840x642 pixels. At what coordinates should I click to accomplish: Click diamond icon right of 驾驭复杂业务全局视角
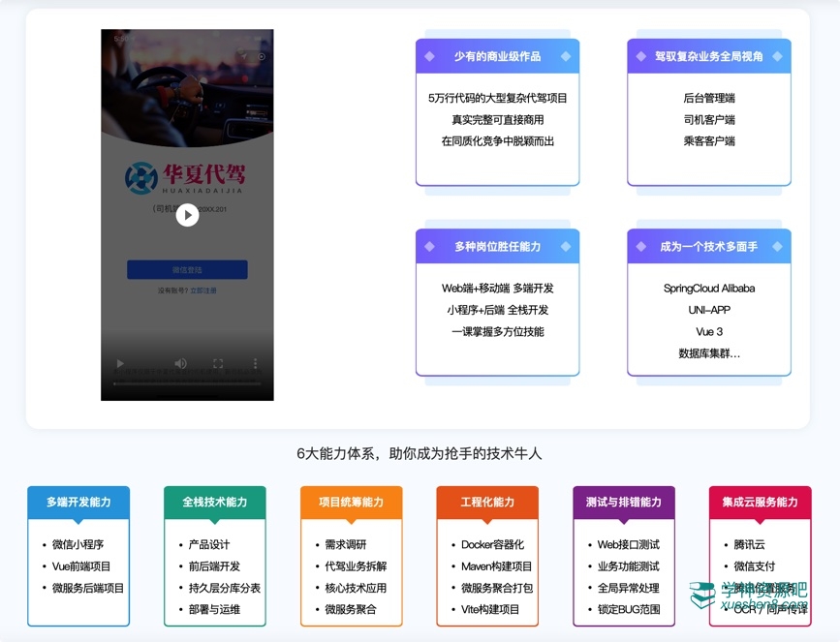coord(777,56)
